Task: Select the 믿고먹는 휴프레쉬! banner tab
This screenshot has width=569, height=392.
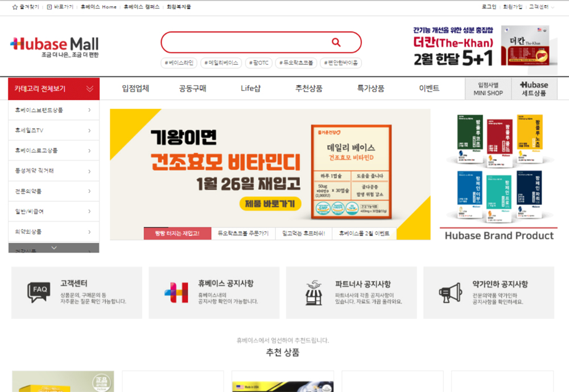Action: point(304,233)
